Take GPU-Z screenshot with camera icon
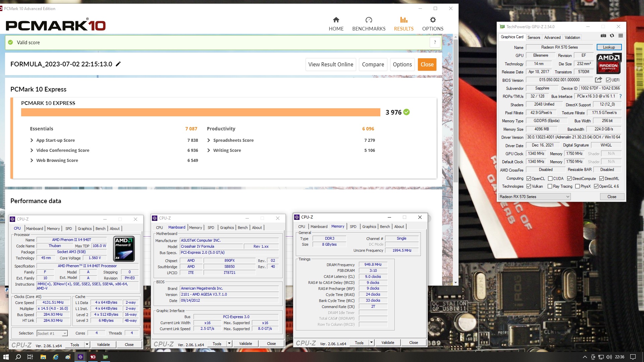The width and height of the screenshot is (644, 362). coord(603,36)
